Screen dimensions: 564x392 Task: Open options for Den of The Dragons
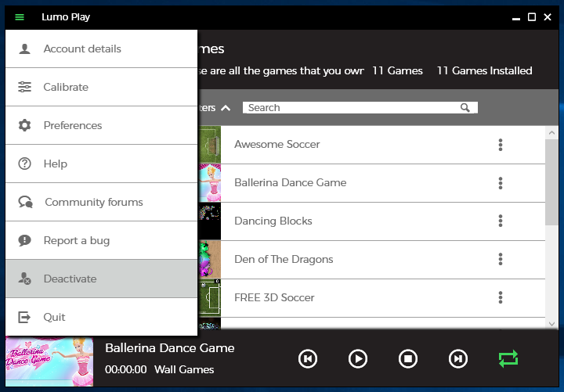tap(501, 259)
